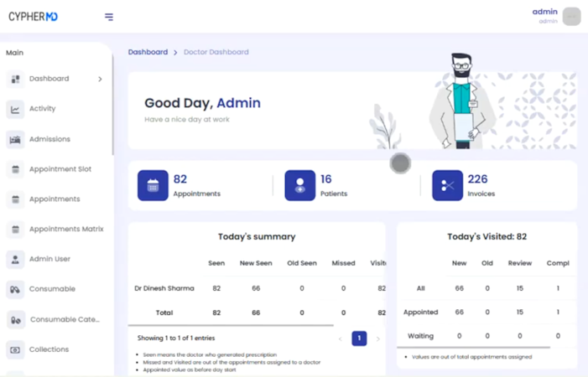Click the previous page arrow in pagination
This screenshot has width=588, height=377.
point(340,338)
